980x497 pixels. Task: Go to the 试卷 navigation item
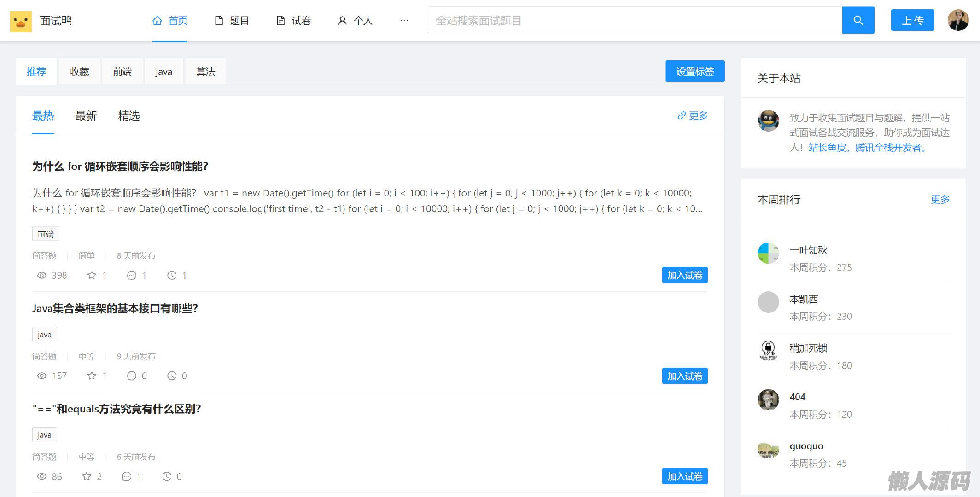point(294,21)
